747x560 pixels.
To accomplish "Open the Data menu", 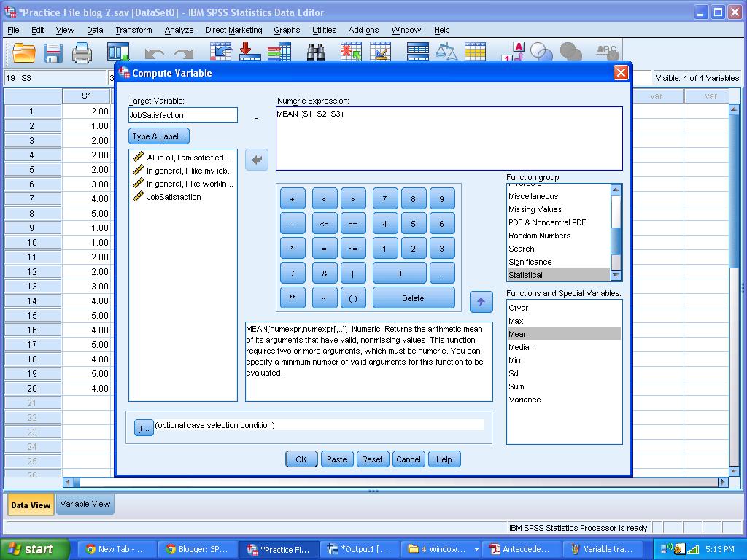I will [x=95, y=30].
